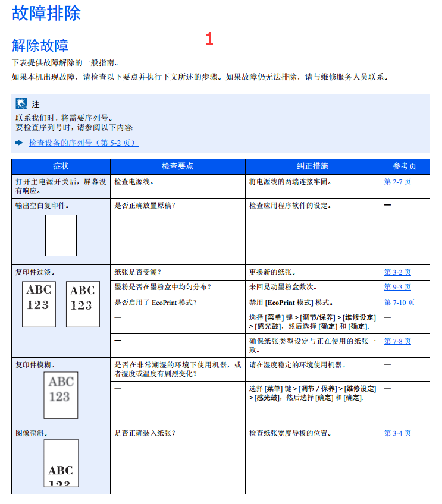
Task: Click the skewed ABC image illustration
Action: click(61, 463)
